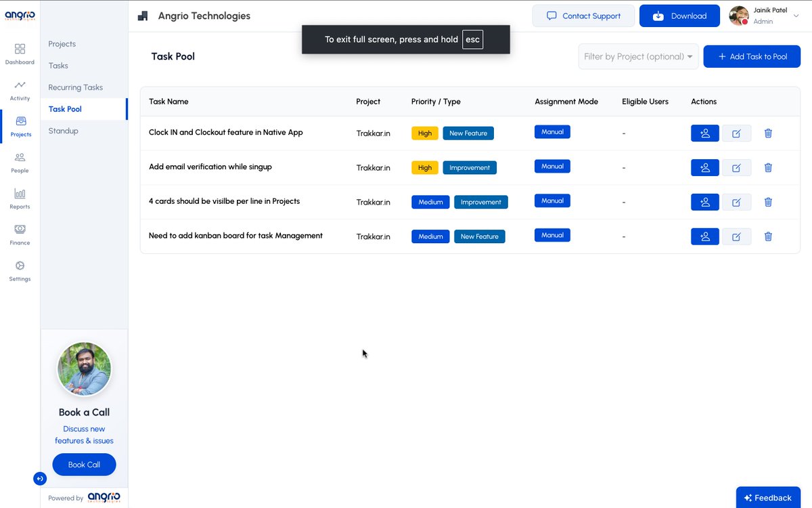
Task: Click task name 4 cards should be visilbe
Action: click(224, 201)
